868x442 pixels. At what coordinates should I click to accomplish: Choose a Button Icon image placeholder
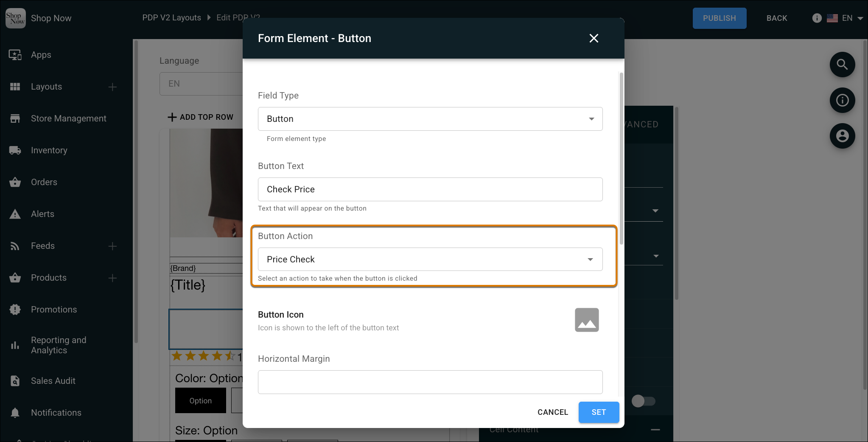point(587,320)
